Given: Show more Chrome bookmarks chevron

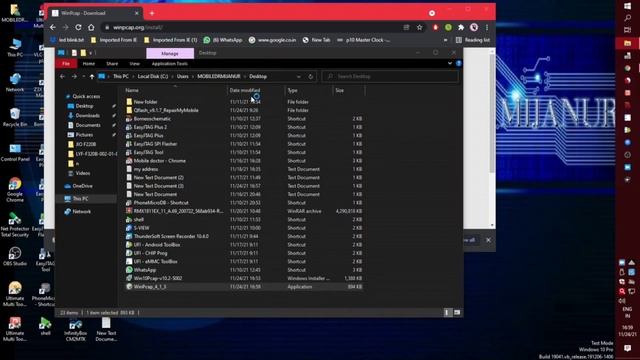Looking at the screenshot, I should 445,40.
